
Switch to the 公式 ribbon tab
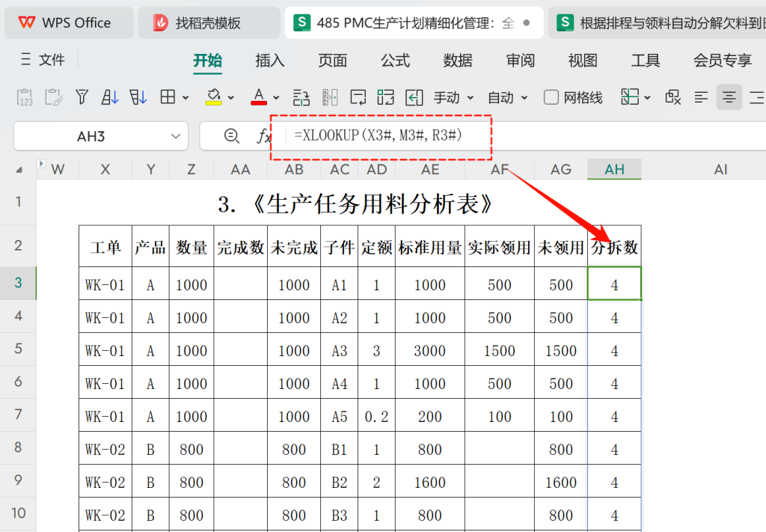point(395,61)
